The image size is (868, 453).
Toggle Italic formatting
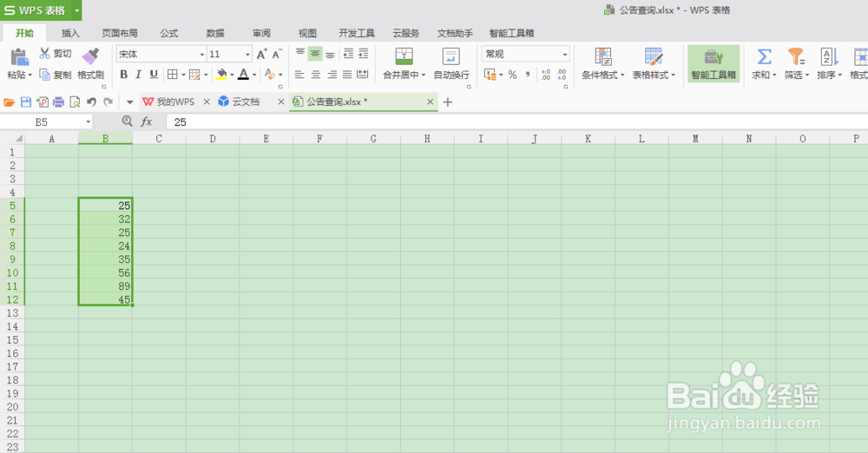point(138,75)
